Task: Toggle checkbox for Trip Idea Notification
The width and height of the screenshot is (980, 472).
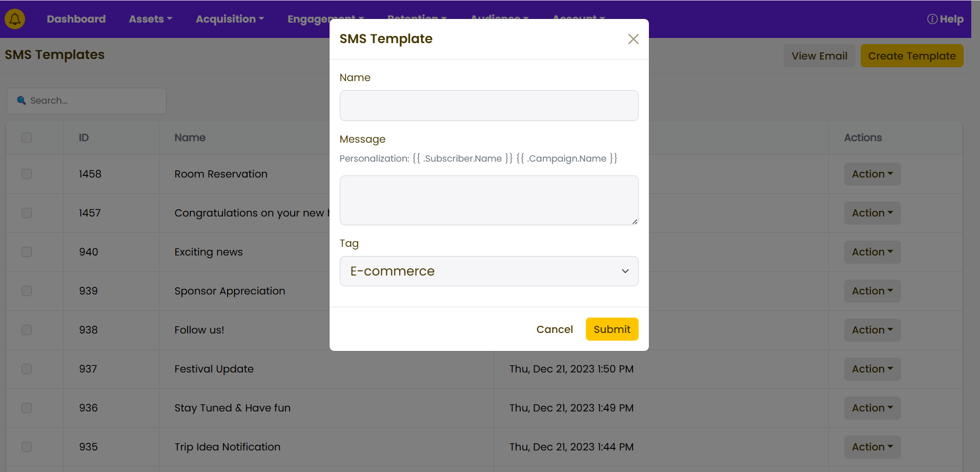Action: [x=27, y=447]
